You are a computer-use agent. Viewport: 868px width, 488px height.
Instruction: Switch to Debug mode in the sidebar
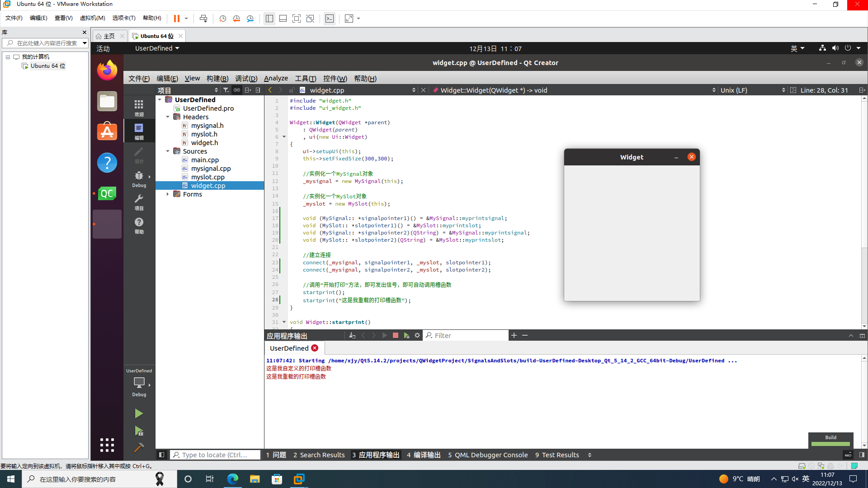click(139, 178)
